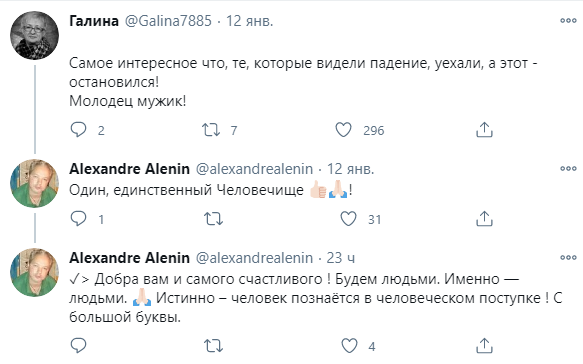Screen dimensions: 583x364
Task: Retweet Галина's tweet with 7 retweets
Action: 211,130
